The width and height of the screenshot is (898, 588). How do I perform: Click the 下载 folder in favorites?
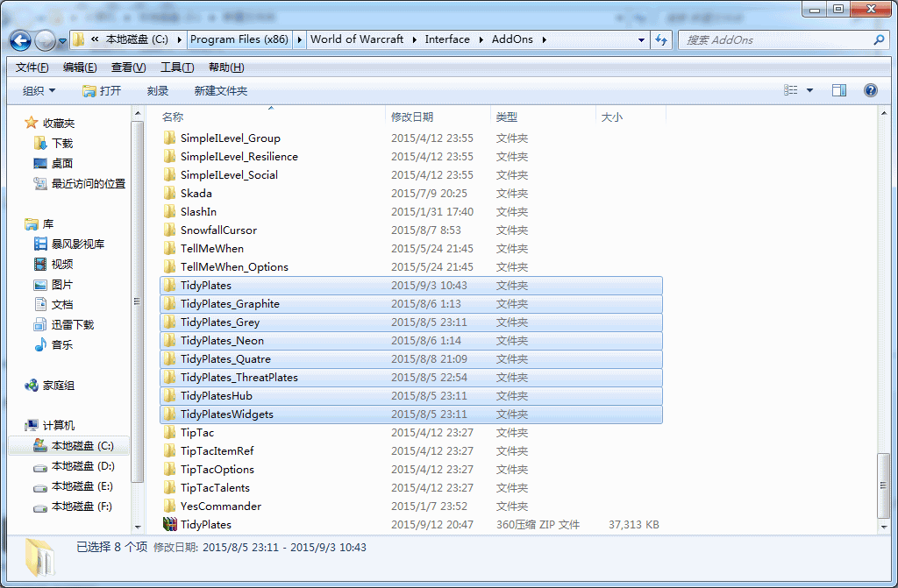(61, 143)
